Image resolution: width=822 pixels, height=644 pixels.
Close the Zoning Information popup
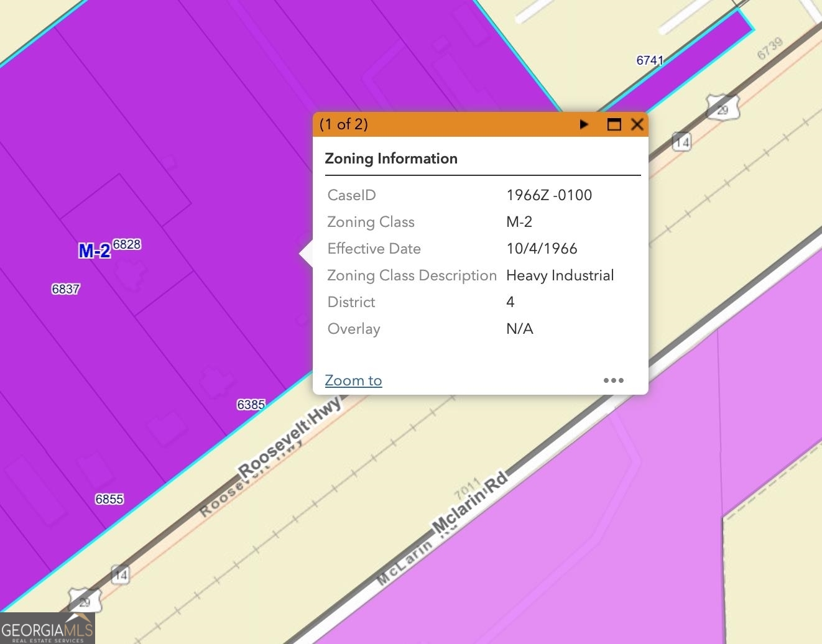tap(637, 124)
